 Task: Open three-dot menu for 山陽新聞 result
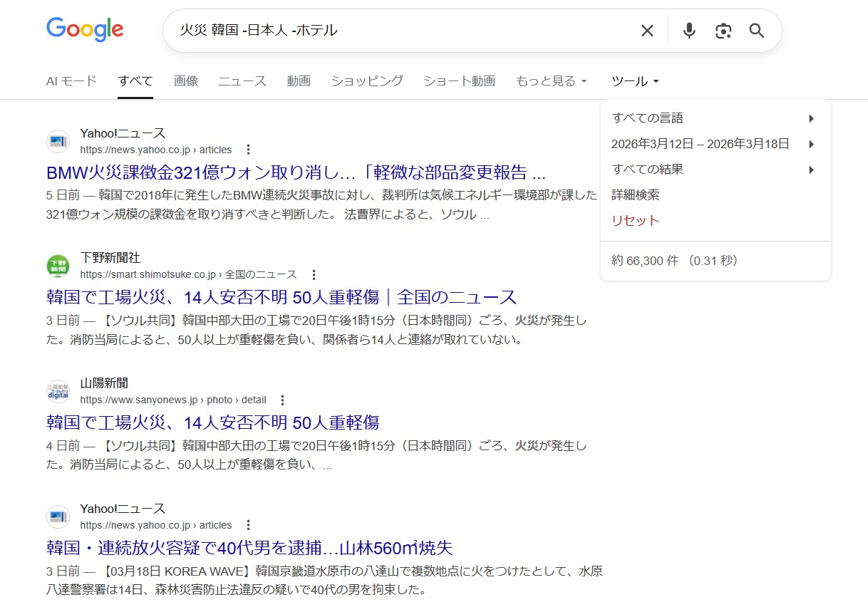click(282, 400)
